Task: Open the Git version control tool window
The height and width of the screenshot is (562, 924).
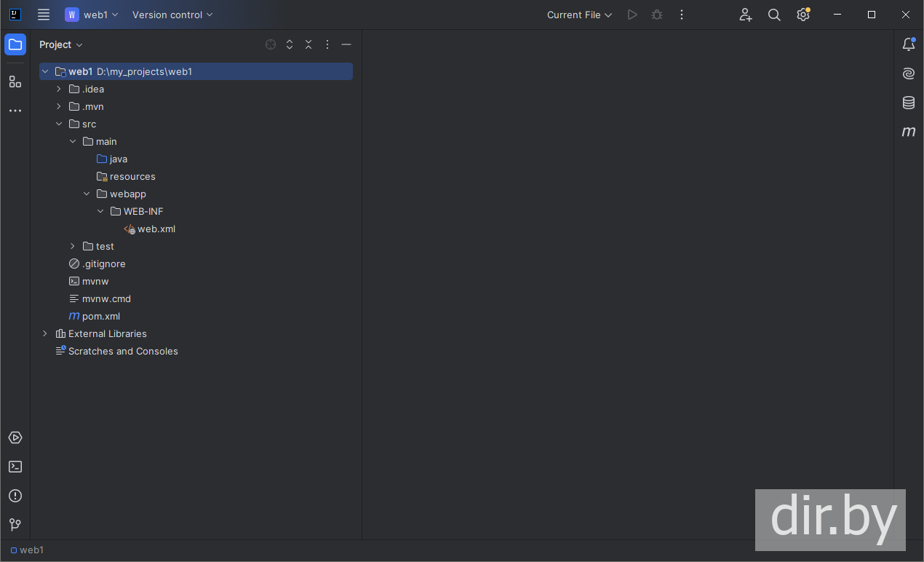Action: pyautogui.click(x=15, y=524)
